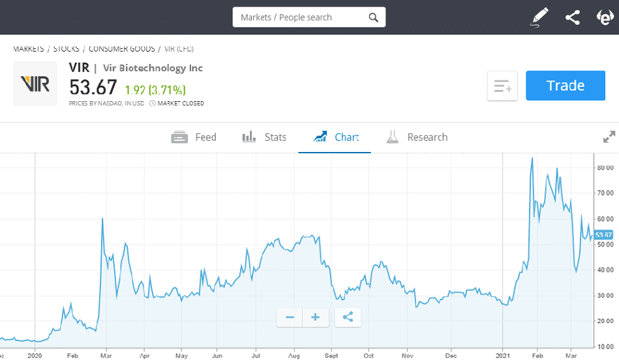
Task: Click the Research flask icon
Action: (393, 137)
